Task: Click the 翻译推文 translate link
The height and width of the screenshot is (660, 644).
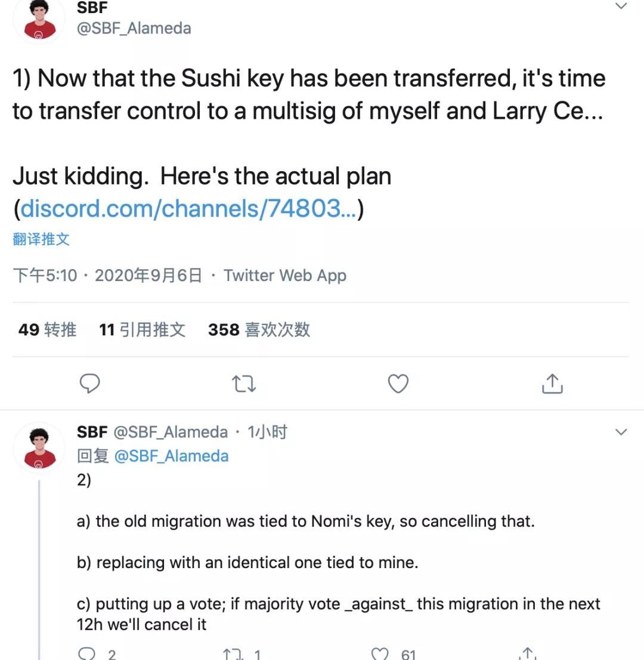Action: (x=41, y=239)
